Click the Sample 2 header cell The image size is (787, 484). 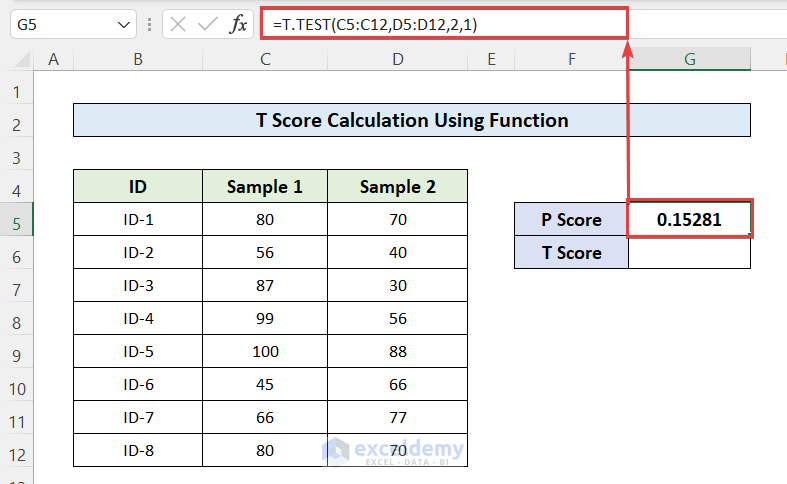(x=398, y=186)
